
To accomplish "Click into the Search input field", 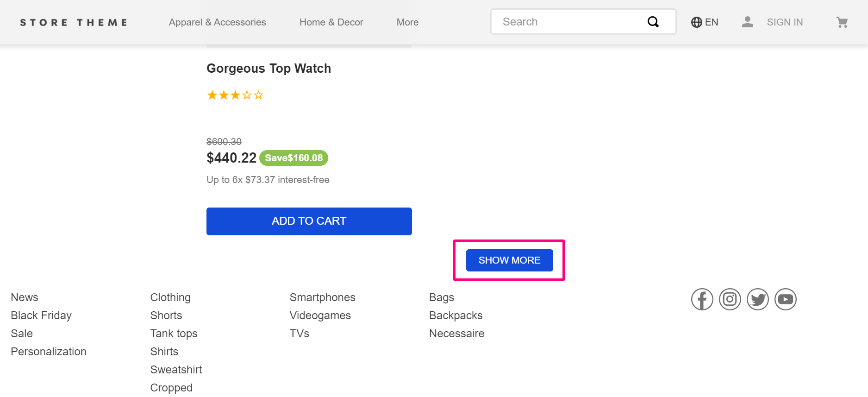I will pyautogui.click(x=569, y=22).
